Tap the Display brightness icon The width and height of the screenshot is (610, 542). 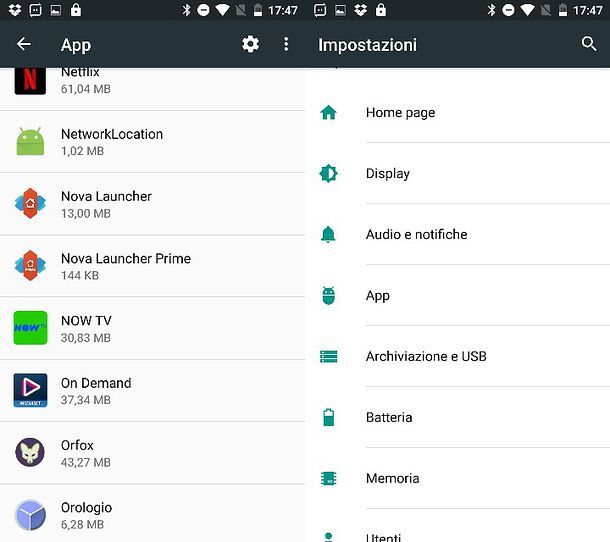(x=328, y=173)
